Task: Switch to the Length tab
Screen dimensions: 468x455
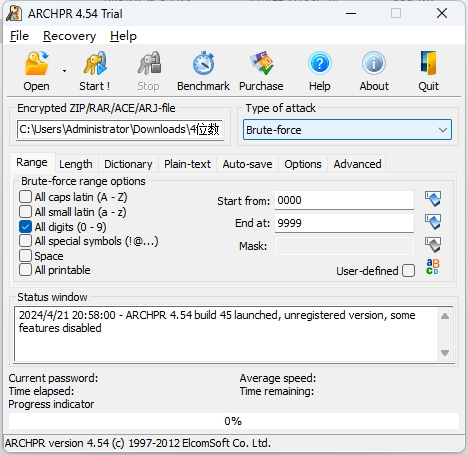Action: 76,164
